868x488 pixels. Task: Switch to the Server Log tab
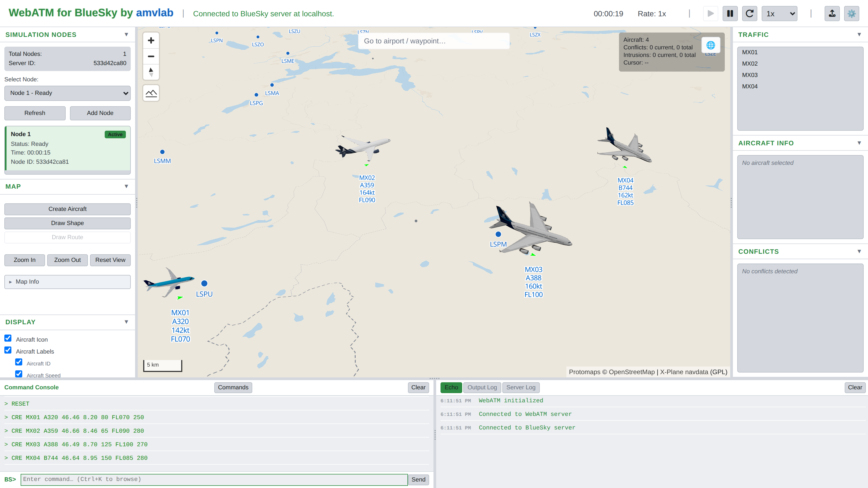point(521,387)
